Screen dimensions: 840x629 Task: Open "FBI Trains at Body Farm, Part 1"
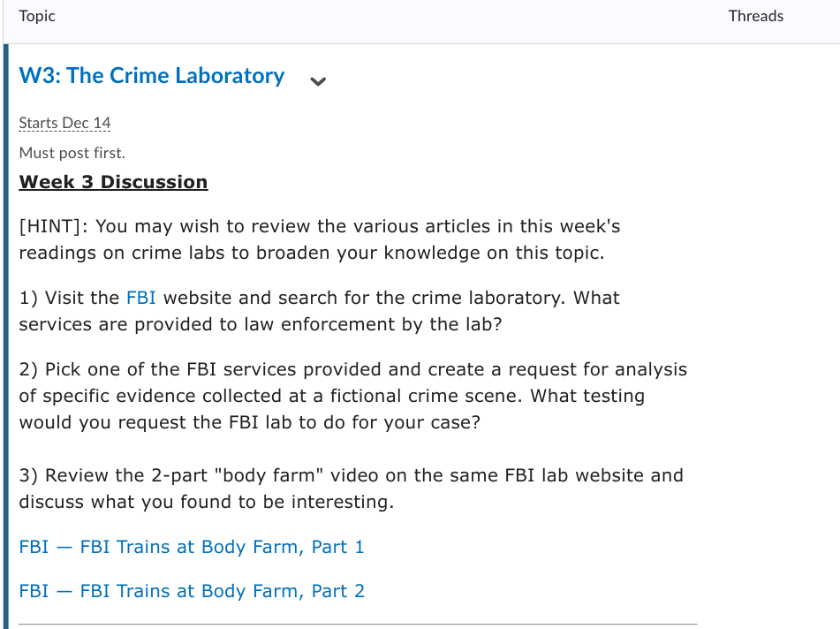coord(191,547)
